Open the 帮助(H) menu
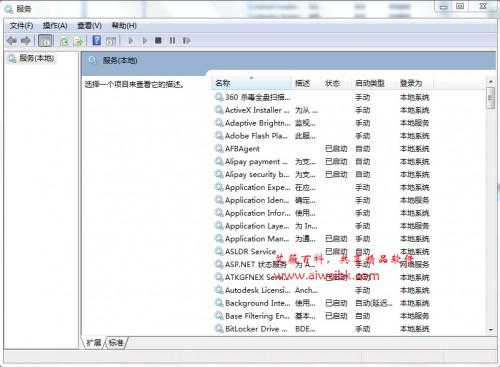The width and height of the screenshot is (500, 367). pos(124,26)
